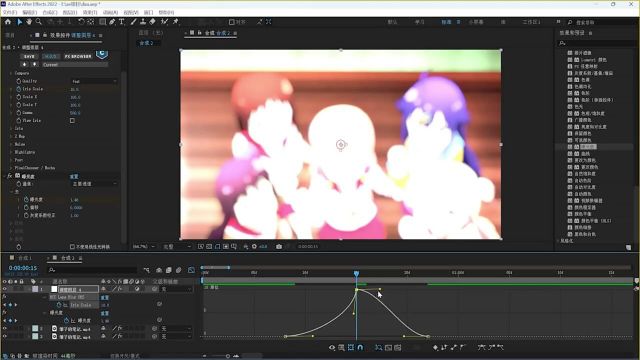The height and width of the screenshot is (360, 640).
Task: Click the graph editor button in timeline
Action: 191,270
